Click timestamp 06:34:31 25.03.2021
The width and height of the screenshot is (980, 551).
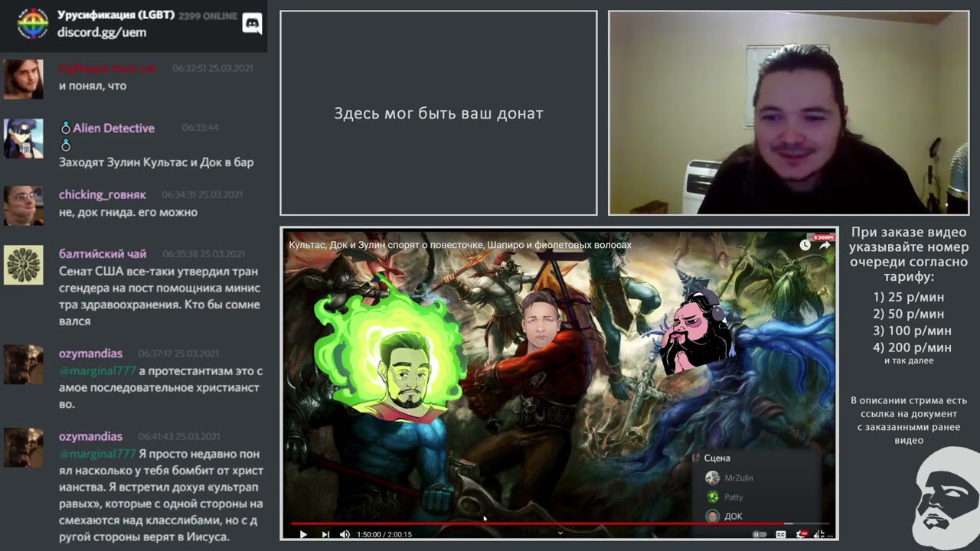pyautogui.click(x=202, y=195)
